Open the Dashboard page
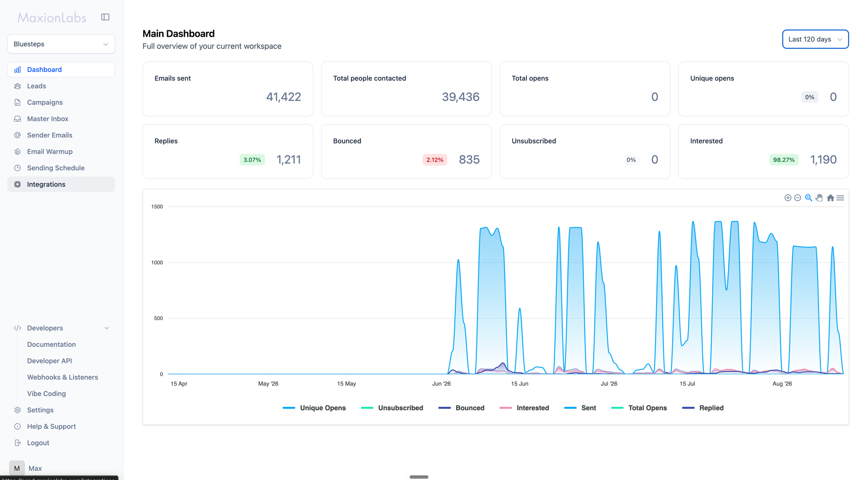868x480 pixels. pyautogui.click(x=61, y=69)
